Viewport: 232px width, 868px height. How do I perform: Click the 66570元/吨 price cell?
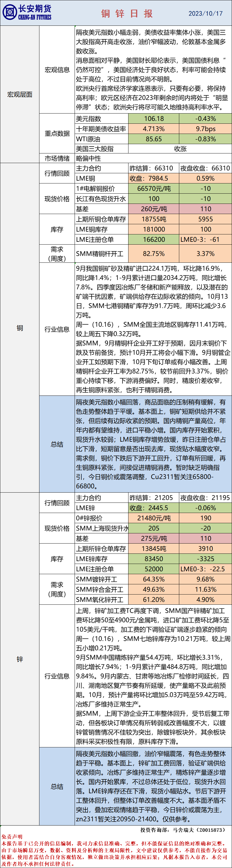(154, 188)
